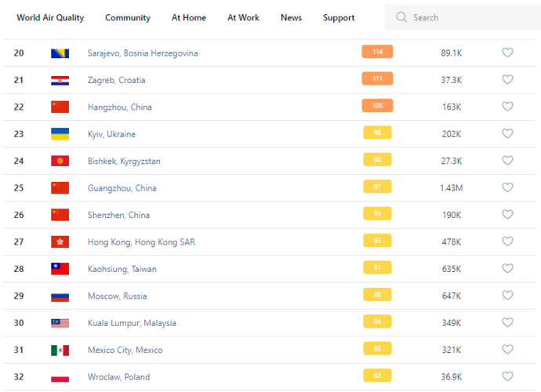Toggle favorite heart on Kyiv, Ukraine row
The width and height of the screenshot is (541, 392).
507,133
